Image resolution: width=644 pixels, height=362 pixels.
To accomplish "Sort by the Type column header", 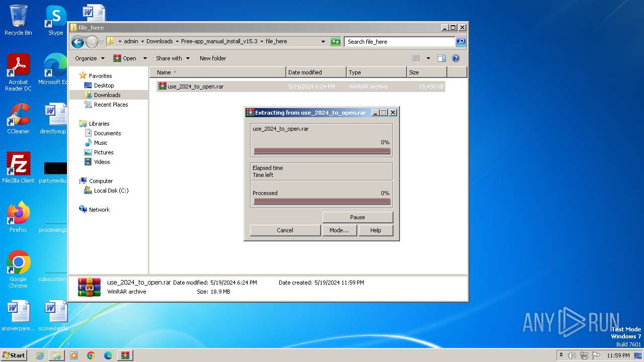I will 376,72.
